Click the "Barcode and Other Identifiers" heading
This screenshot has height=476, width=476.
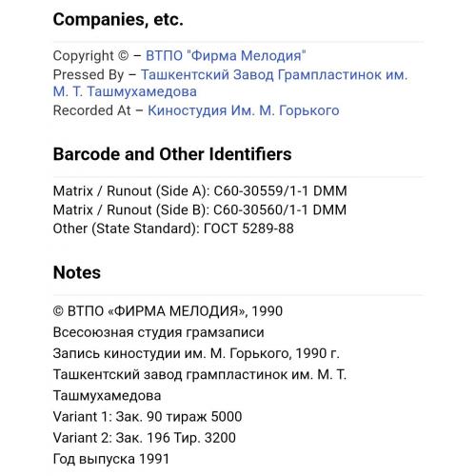172,154
